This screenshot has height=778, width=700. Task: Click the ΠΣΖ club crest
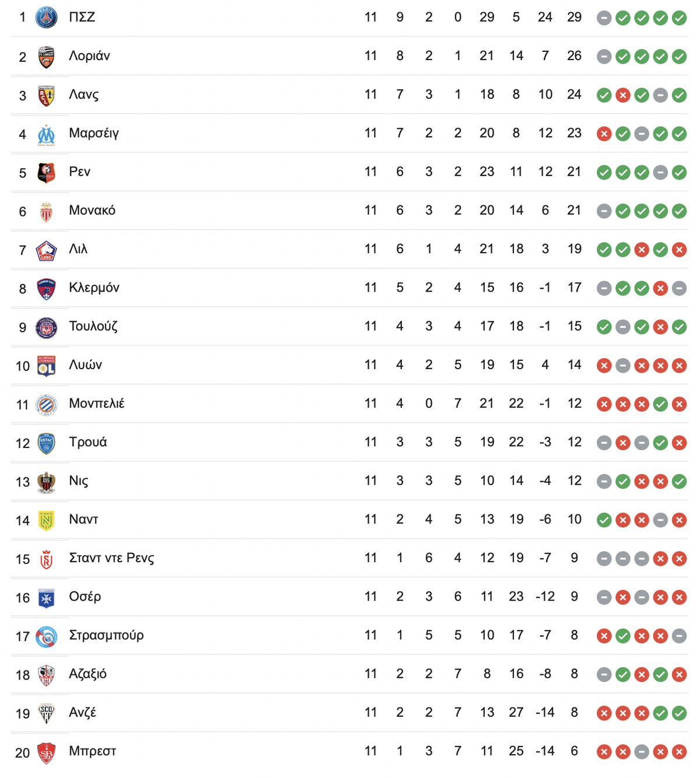click(x=46, y=17)
